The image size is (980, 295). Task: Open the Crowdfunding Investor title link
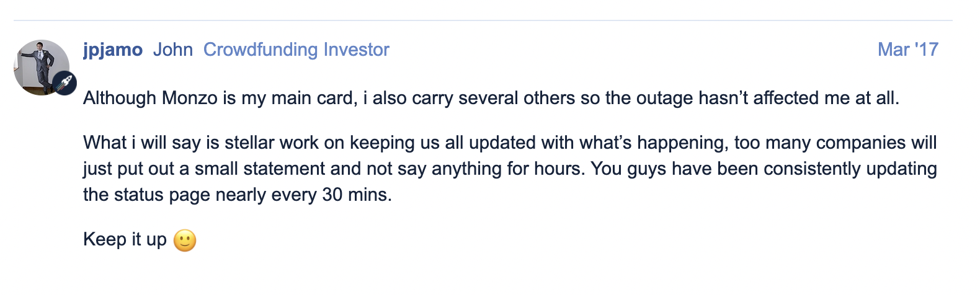(296, 50)
